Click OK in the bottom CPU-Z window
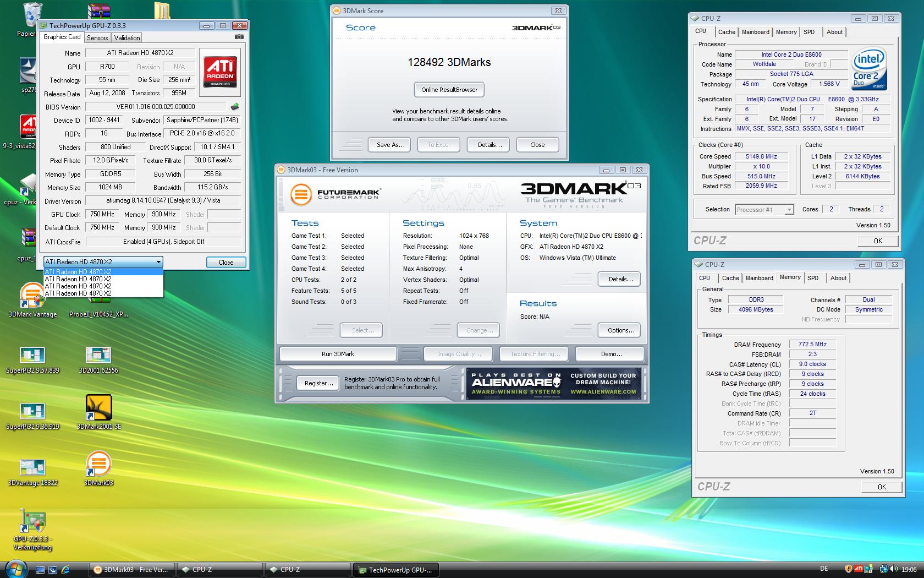The image size is (924, 578). coord(882,487)
